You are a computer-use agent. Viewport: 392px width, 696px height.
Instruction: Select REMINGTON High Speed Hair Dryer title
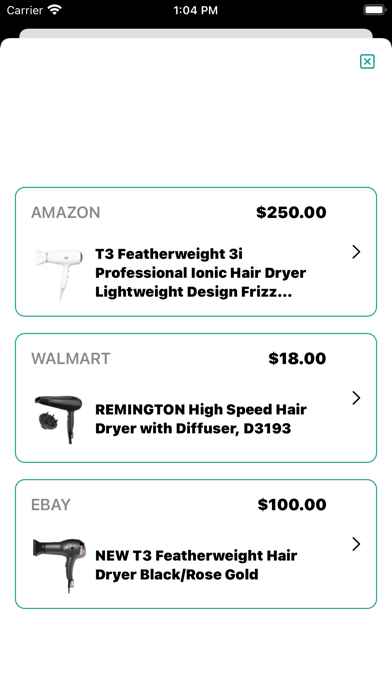(x=201, y=419)
